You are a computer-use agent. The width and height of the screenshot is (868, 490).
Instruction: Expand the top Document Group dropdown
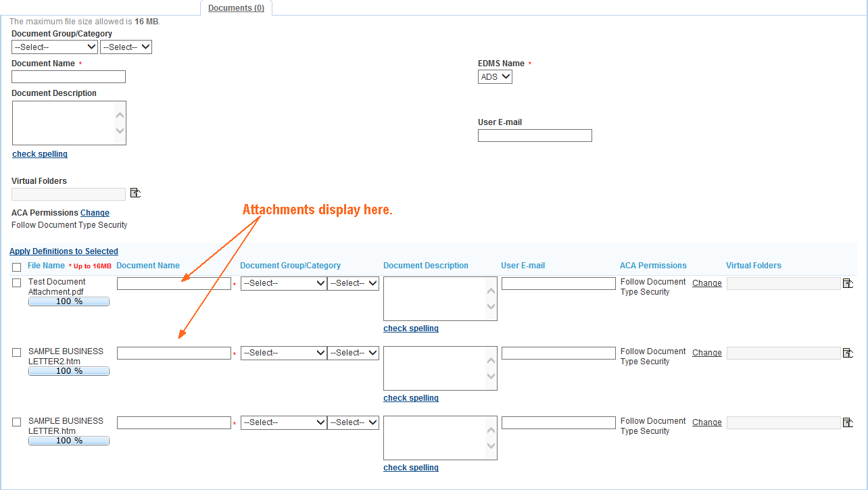click(x=55, y=47)
